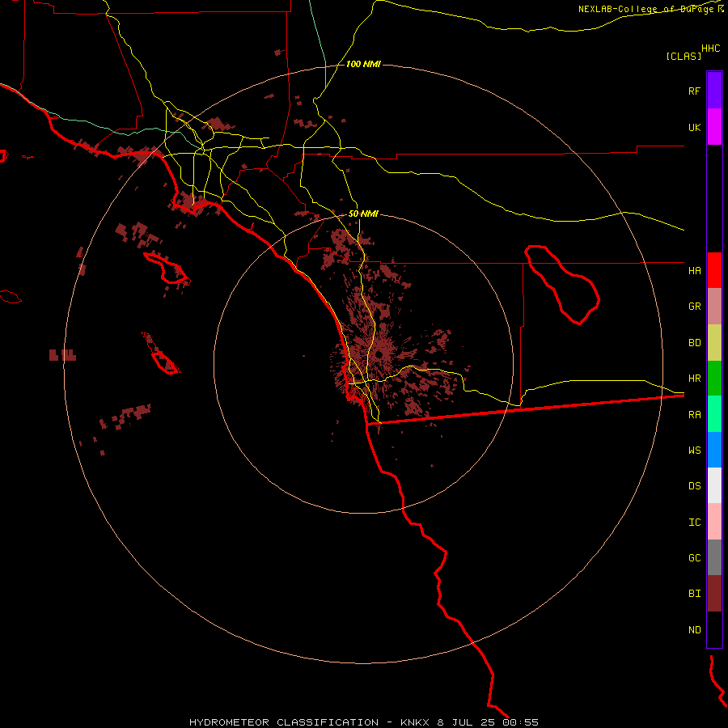Click the UK legend label
The height and width of the screenshot is (728, 728).
[694, 127]
